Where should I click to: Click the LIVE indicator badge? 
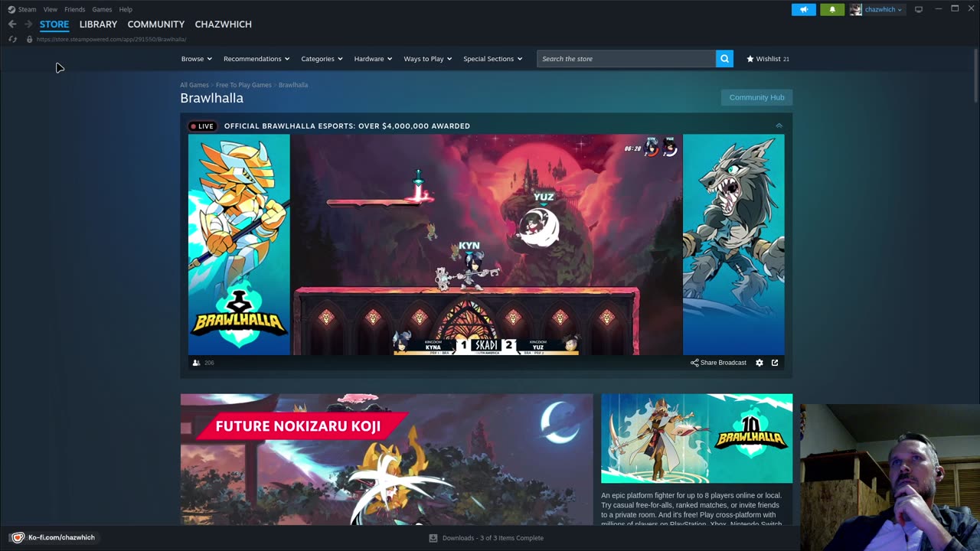pyautogui.click(x=202, y=126)
